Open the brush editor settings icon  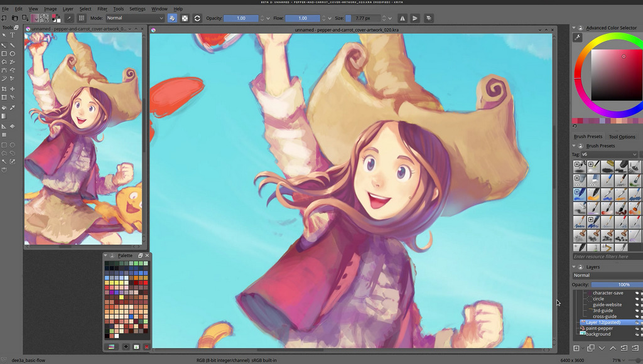pyautogui.click(x=70, y=18)
